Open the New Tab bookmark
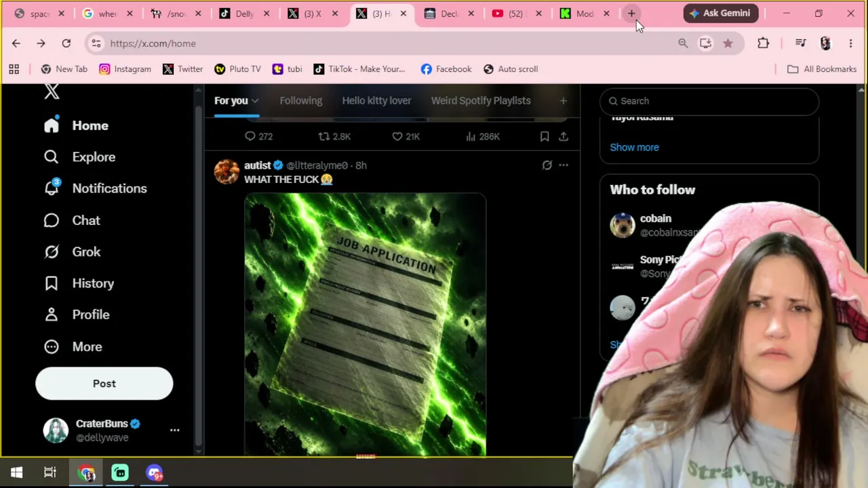Image resolution: width=868 pixels, height=488 pixels. pos(64,69)
